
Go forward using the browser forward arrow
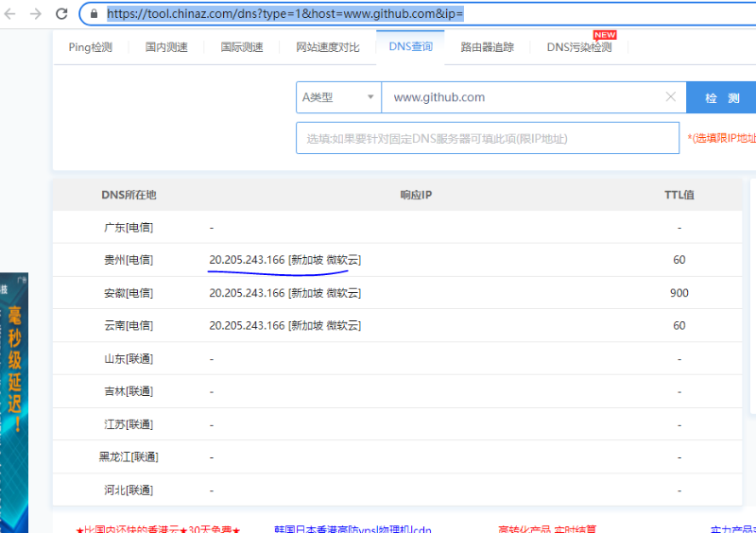pyautogui.click(x=35, y=13)
